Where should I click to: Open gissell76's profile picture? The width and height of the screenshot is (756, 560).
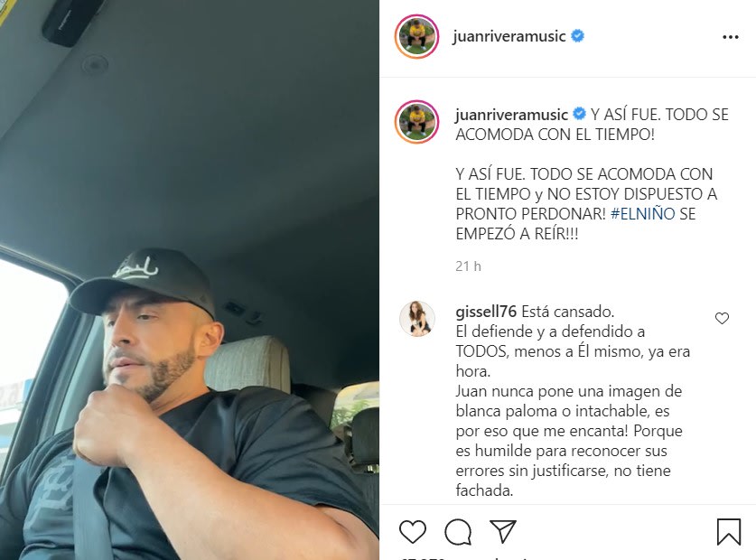click(x=417, y=318)
